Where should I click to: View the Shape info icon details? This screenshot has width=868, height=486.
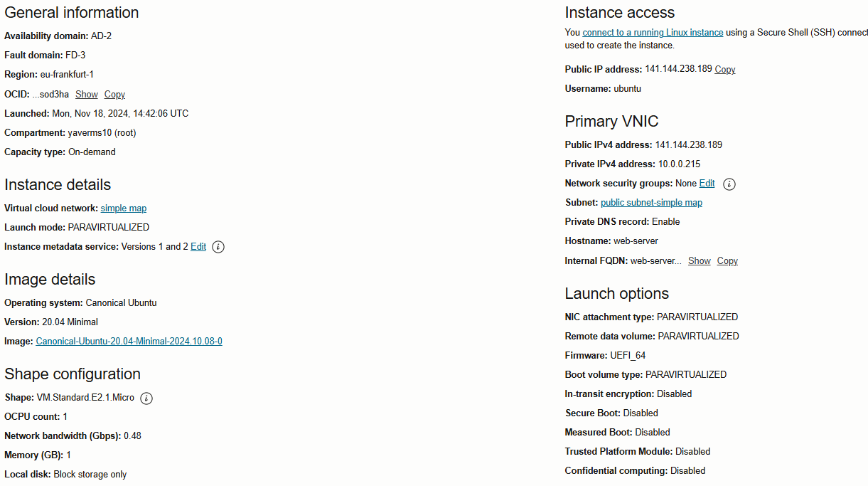(146, 398)
